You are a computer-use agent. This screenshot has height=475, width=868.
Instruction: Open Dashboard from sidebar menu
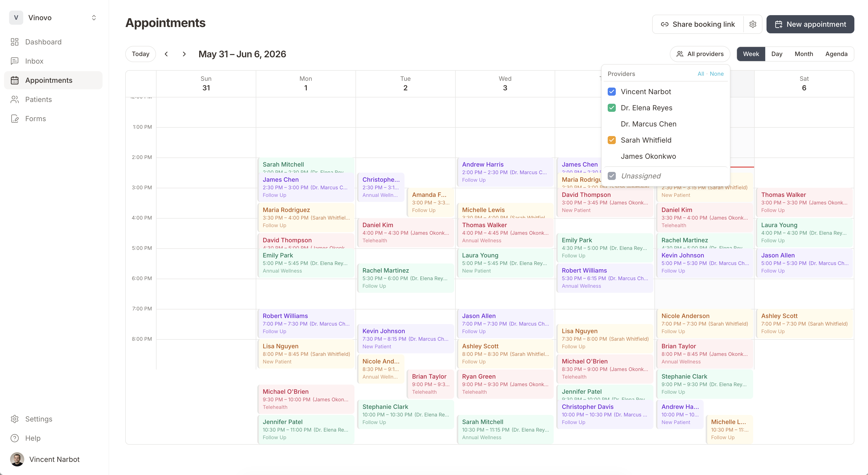(53, 42)
